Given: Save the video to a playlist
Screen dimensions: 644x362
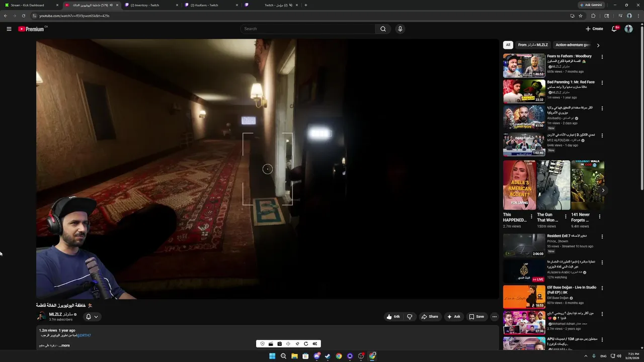Looking at the screenshot, I should point(476,317).
